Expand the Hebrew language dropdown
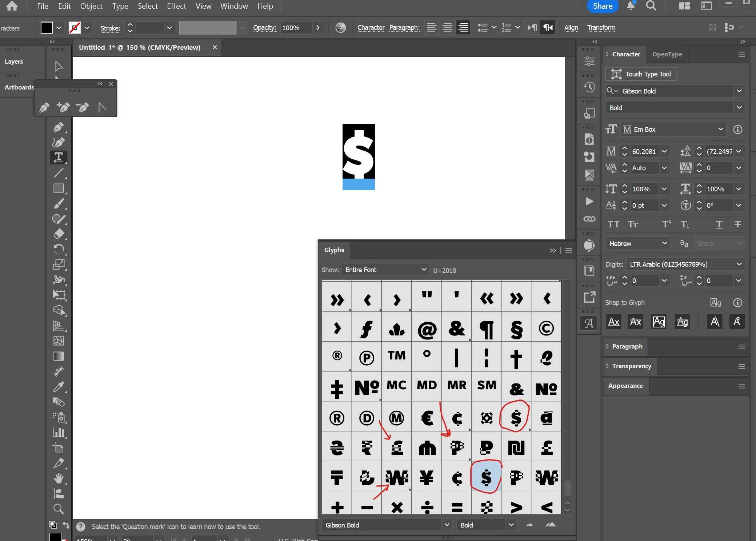The image size is (756, 541). 637,243
